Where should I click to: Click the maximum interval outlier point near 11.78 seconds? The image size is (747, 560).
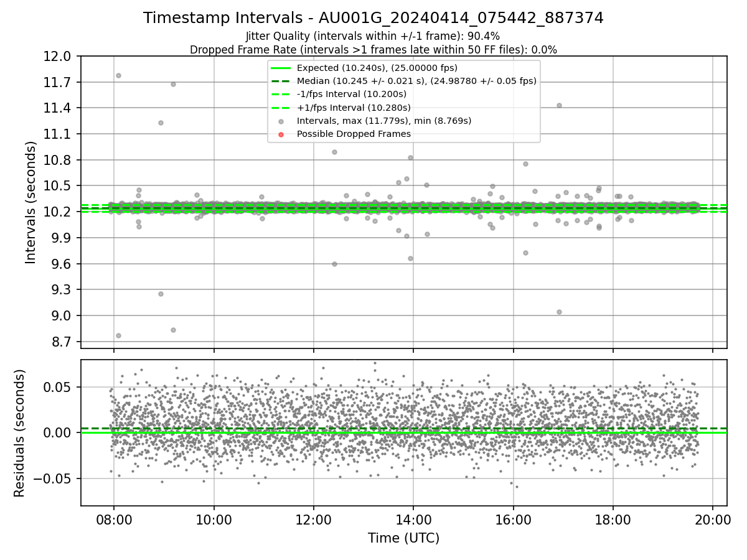(118, 75)
